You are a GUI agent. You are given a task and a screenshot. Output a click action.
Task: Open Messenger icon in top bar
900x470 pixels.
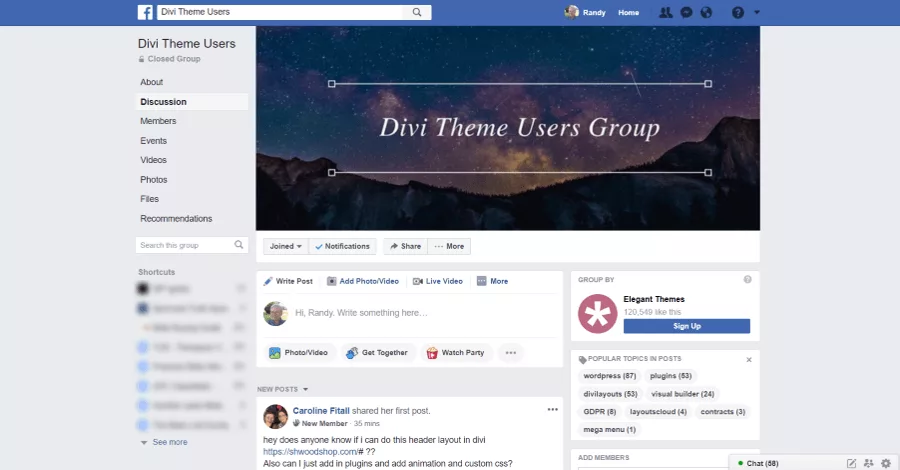click(686, 12)
